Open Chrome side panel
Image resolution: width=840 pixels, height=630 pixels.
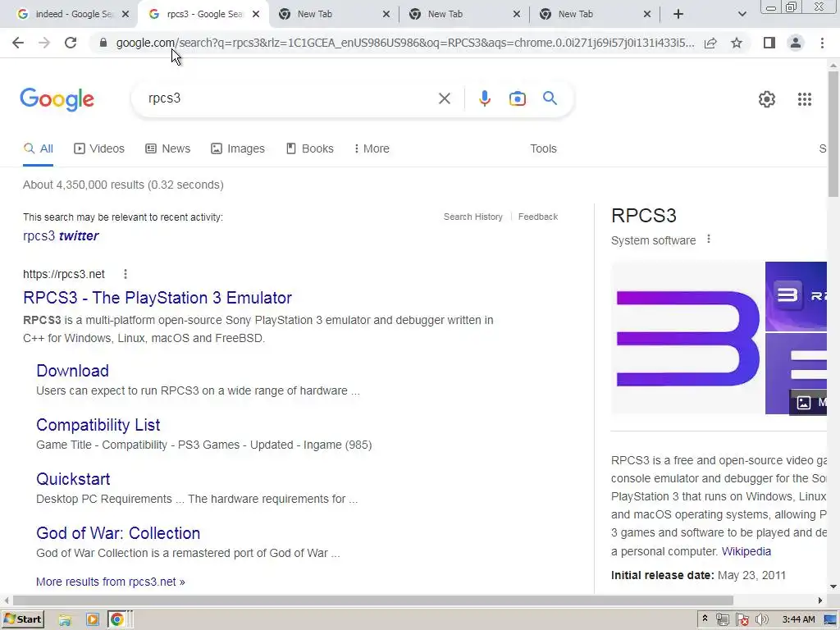coord(769,43)
